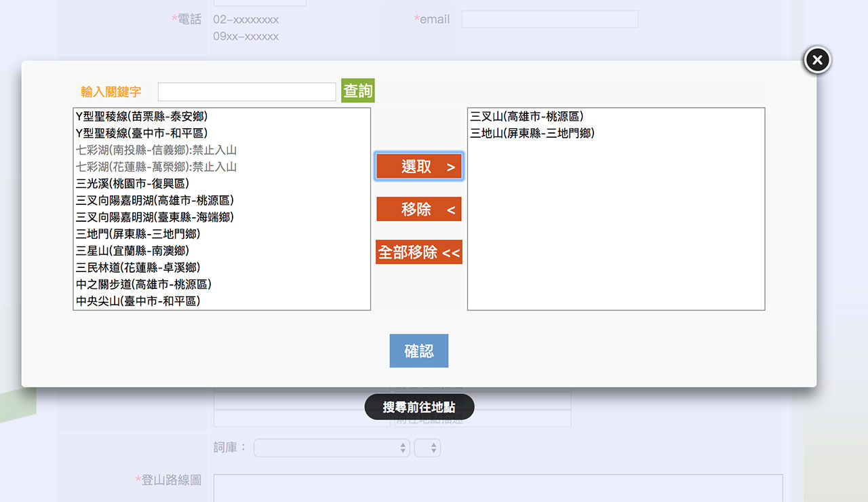Click 全部移除 << to clear selections
868x502 pixels.
(418, 252)
